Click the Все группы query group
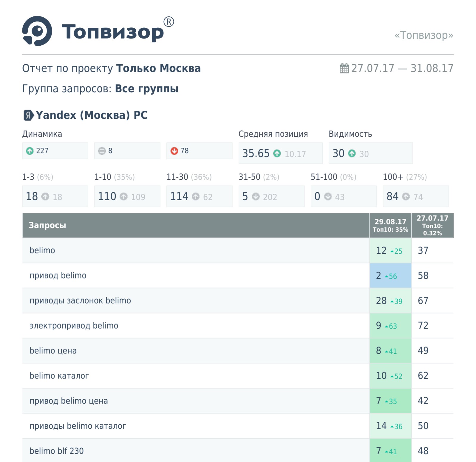 (147, 89)
